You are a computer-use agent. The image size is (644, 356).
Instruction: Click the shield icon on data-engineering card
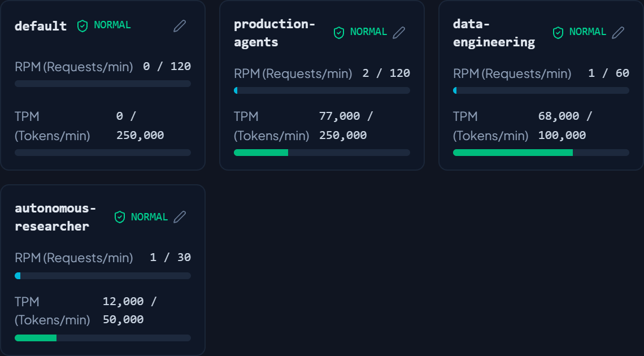[558, 32]
